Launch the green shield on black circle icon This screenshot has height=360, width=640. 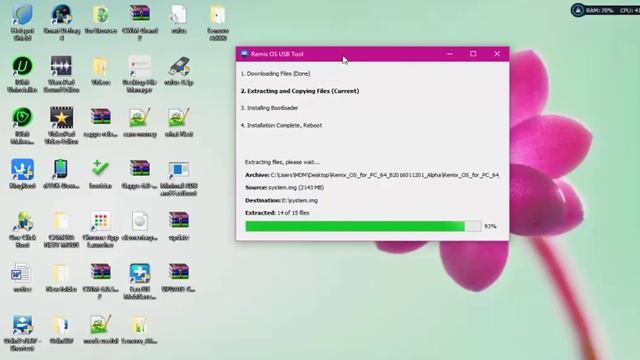22,118
